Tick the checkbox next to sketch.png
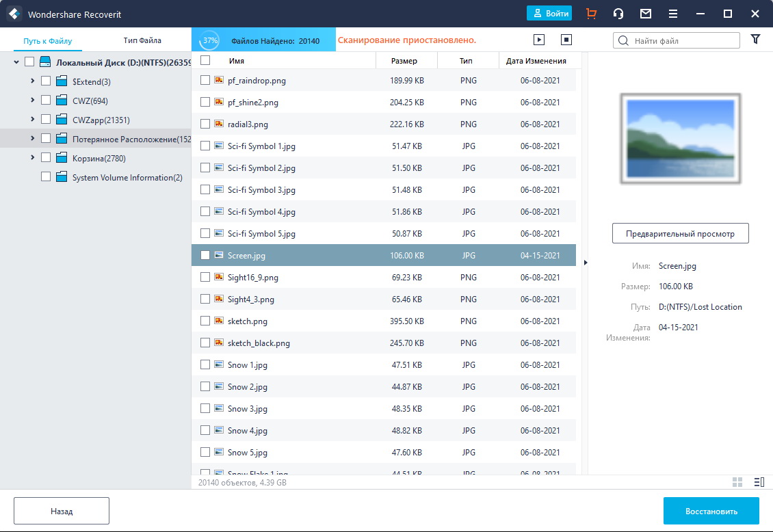Screen dimensions: 773x532 click(x=205, y=321)
